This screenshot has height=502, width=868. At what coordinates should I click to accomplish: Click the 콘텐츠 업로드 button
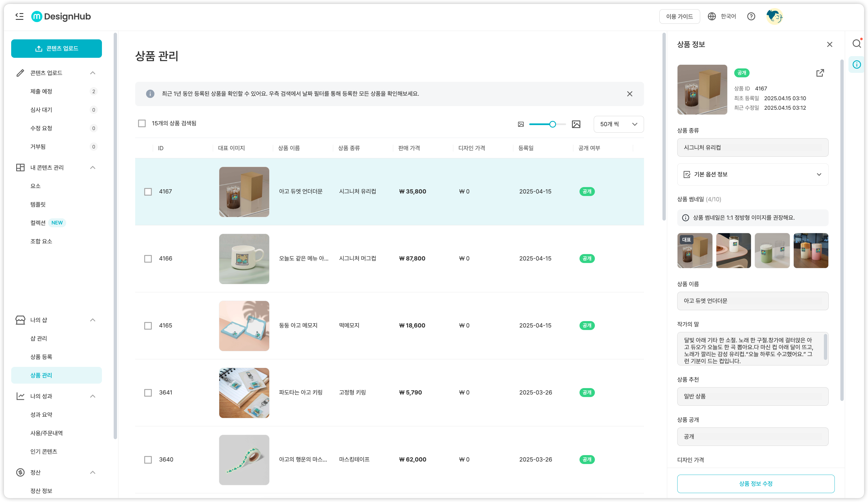pyautogui.click(x=56, y=49)
